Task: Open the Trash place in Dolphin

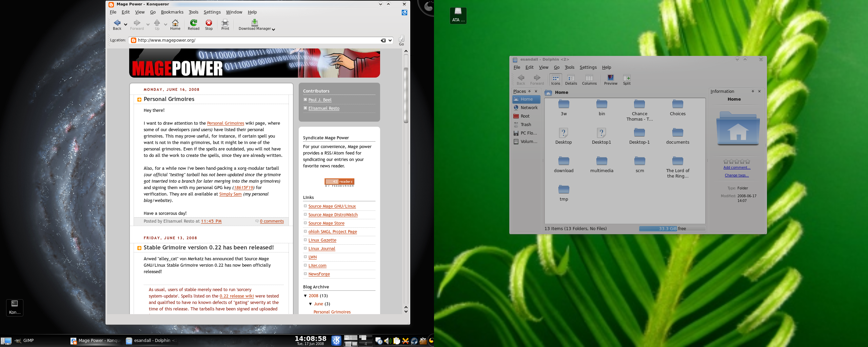Action: [x=526, y=125]
